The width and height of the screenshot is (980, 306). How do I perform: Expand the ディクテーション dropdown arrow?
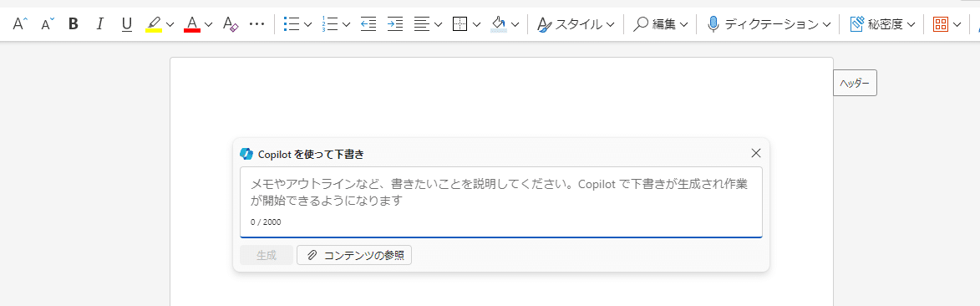tap(827, 24)
